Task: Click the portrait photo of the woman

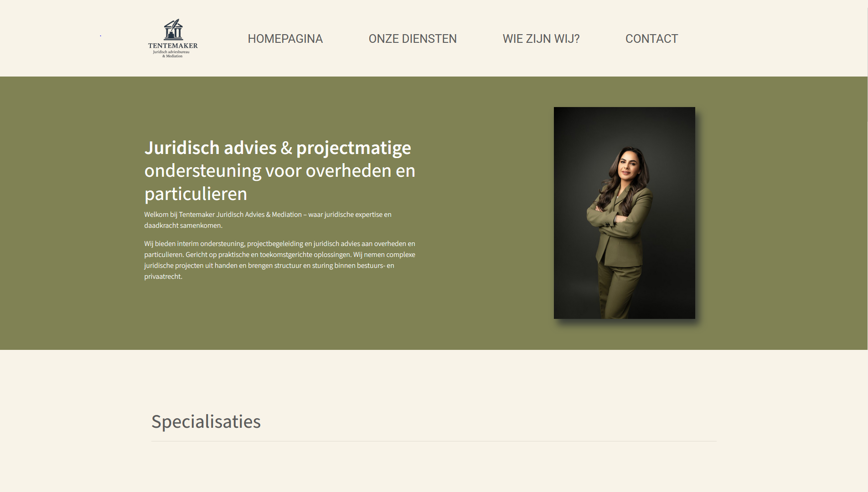Action: click(624, 213)
